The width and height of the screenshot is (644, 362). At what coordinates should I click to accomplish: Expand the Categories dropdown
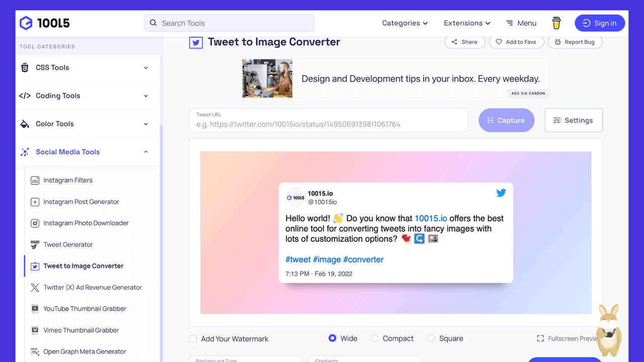click(405, 23)
